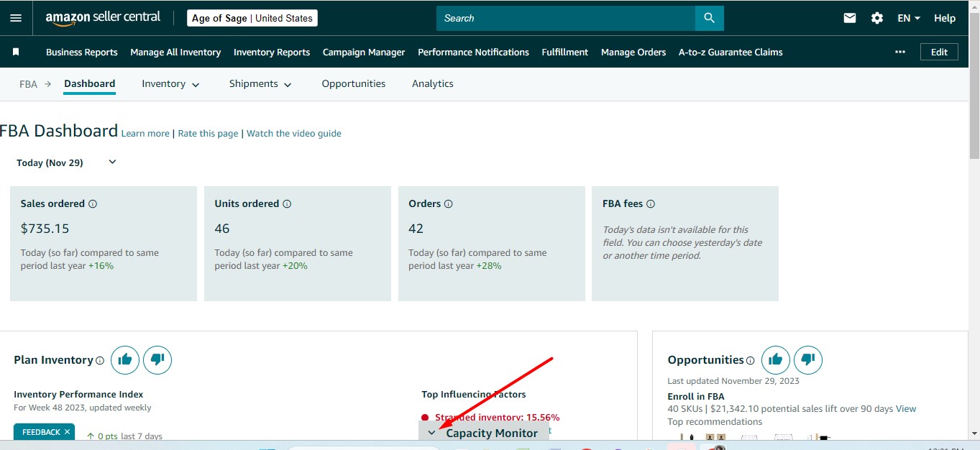Image resolution: width=980 pixels, height=450 pixels.
Task: Give Plan Inventory a thumbs down
Action: tap(157, 359)
